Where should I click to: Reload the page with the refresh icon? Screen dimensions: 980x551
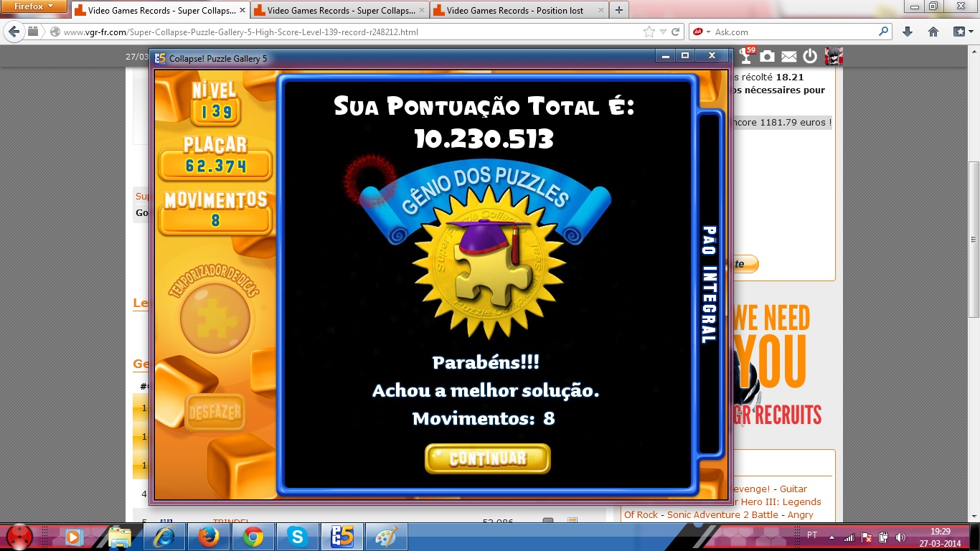click(x=675, y=32)
